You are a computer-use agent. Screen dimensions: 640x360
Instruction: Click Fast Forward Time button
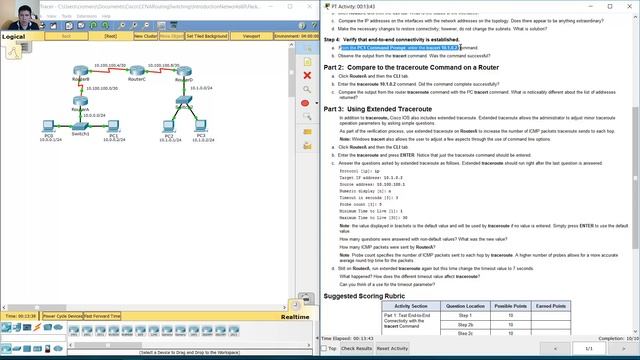[102, 316]
